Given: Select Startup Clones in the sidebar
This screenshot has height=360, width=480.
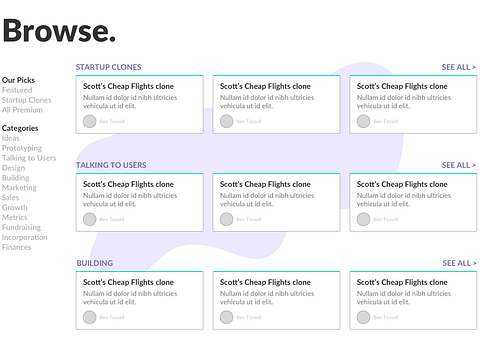Looking at the screenshot, I should coord(27,100).
